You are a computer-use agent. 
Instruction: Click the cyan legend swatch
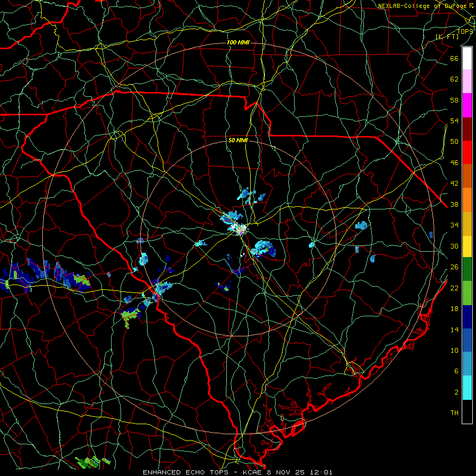tap(467, 388)
